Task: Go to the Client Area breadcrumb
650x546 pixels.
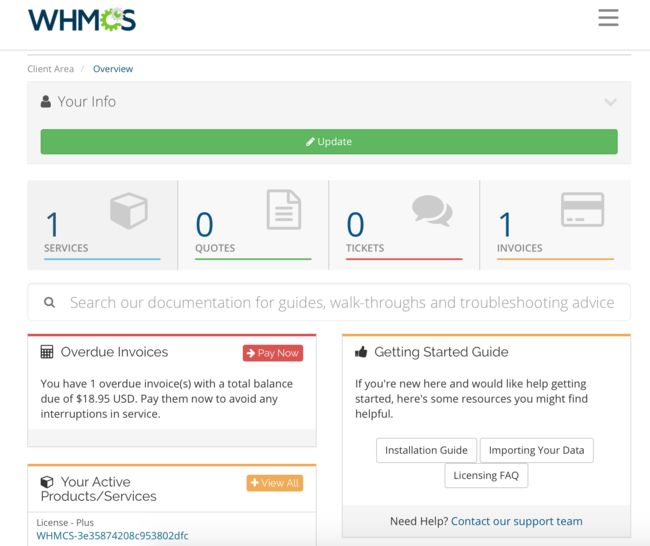Action: [51, 69]
